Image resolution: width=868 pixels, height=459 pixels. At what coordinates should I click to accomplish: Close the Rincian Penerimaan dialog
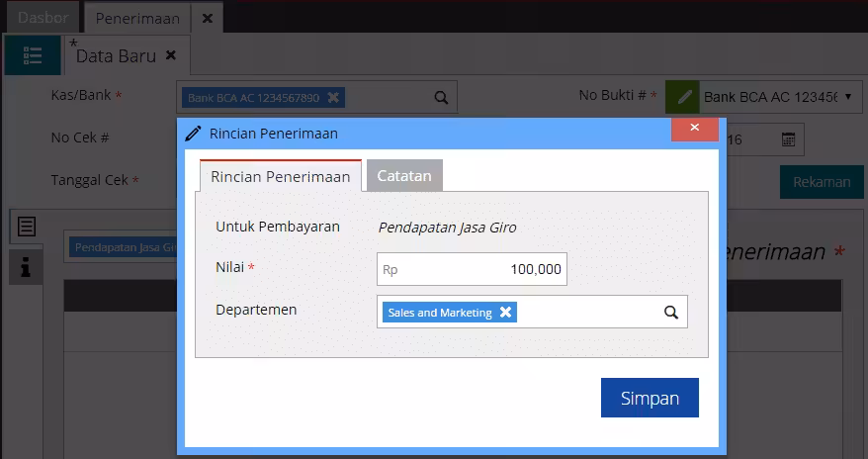tap(695, 128)
